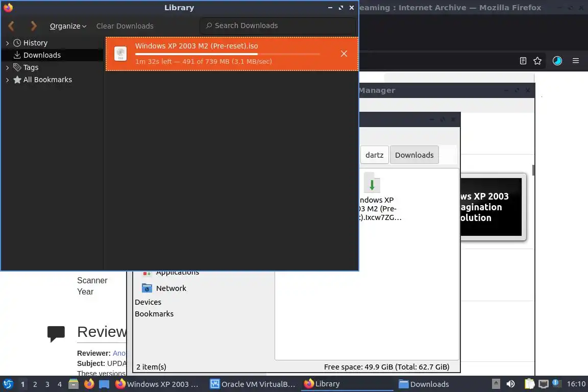Switch to workspace 2
This screenshot has width=588, height=392.
pos(35,384)
